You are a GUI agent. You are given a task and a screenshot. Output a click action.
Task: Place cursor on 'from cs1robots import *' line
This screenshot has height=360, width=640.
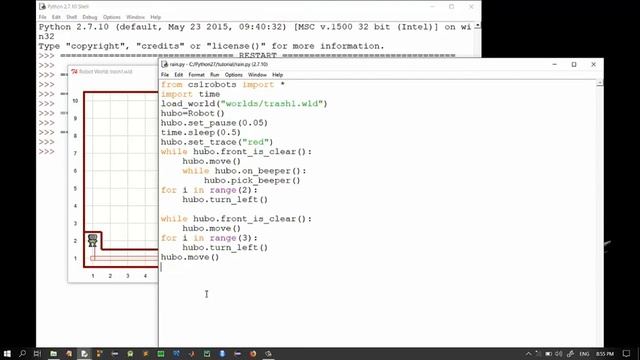click(x=223, y=84)
